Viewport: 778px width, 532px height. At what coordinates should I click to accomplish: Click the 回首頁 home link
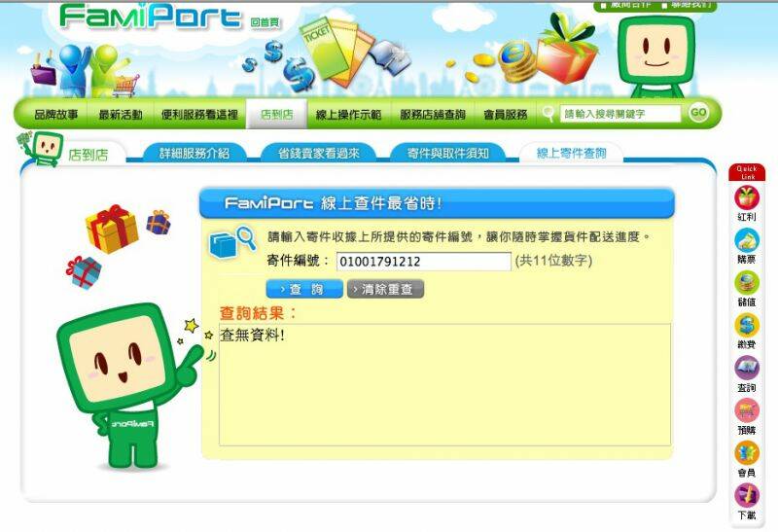(262, 21)
